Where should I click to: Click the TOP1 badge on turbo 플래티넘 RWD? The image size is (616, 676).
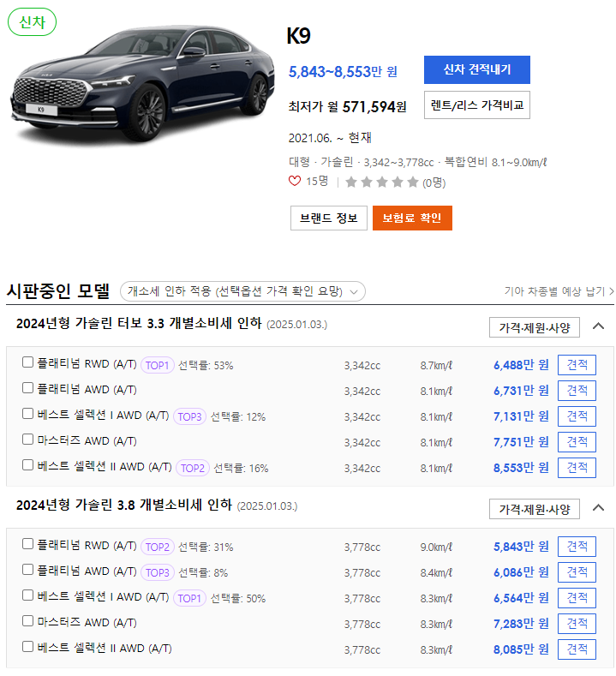[x=158, y=365]
